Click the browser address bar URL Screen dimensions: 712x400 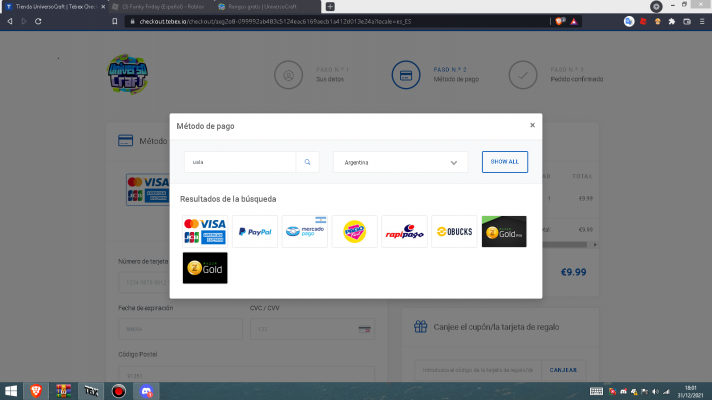300,20
